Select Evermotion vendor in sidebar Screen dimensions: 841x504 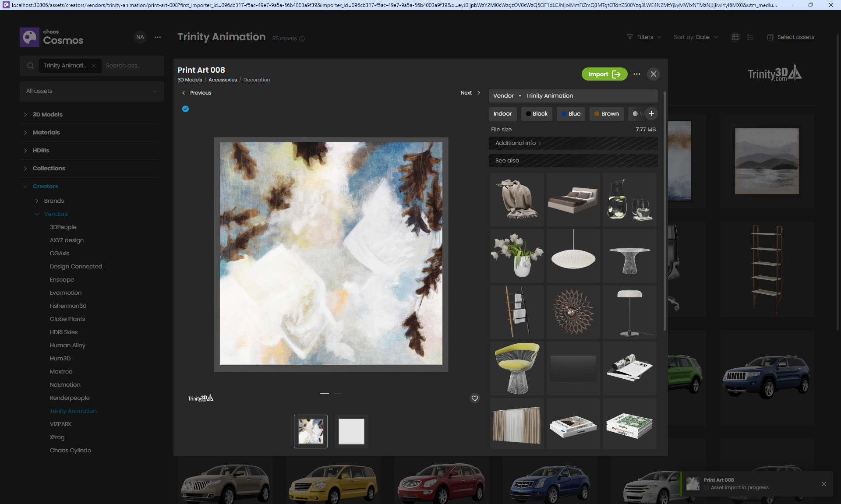(66, 293)
